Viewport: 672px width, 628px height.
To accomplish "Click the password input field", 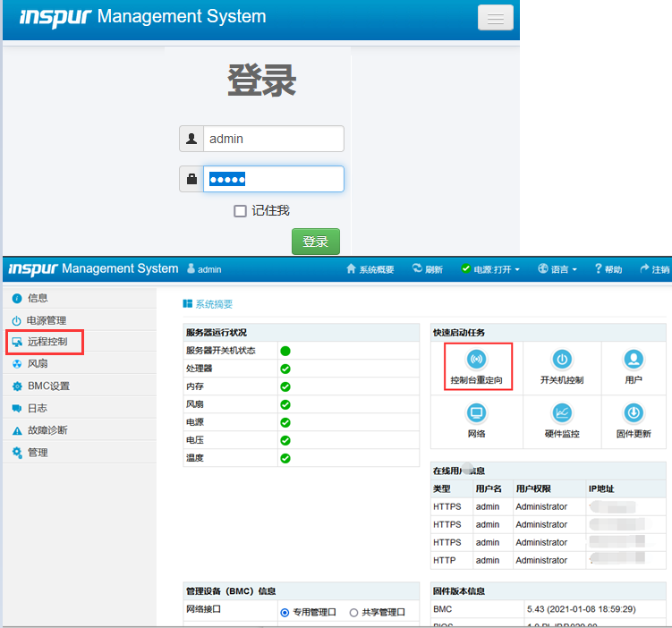I will point(274,179).
